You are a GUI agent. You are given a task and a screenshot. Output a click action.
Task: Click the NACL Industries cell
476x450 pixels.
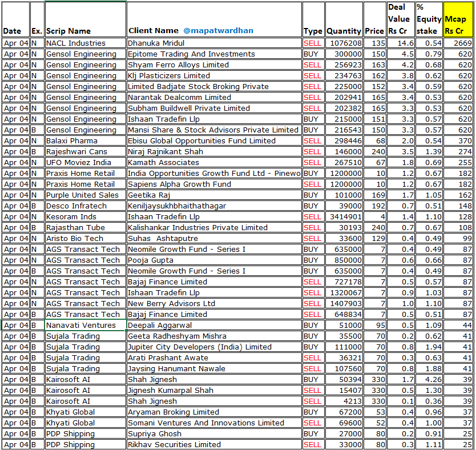[85, 43]
